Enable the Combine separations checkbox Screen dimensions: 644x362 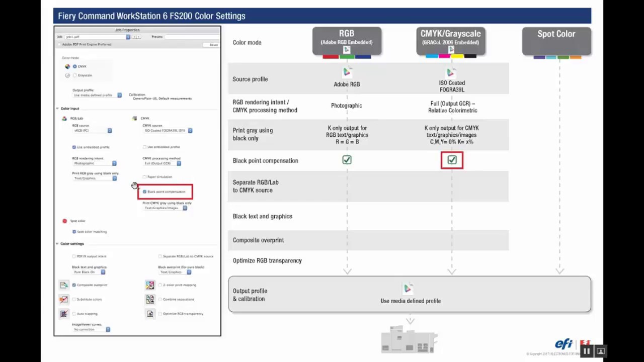[160, 299]
